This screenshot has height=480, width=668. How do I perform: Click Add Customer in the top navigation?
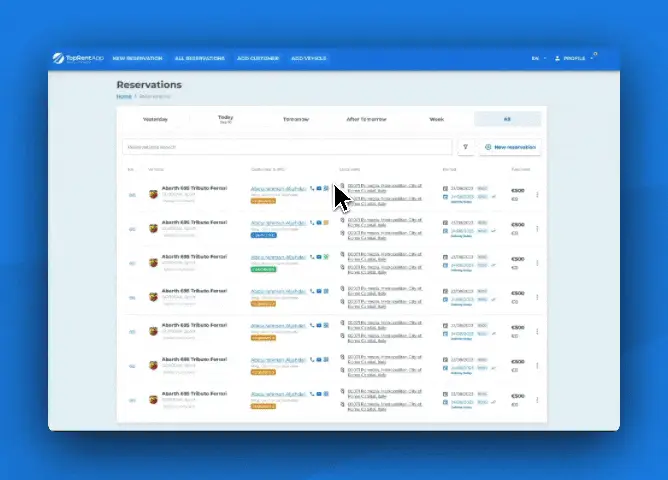point(257,59)
